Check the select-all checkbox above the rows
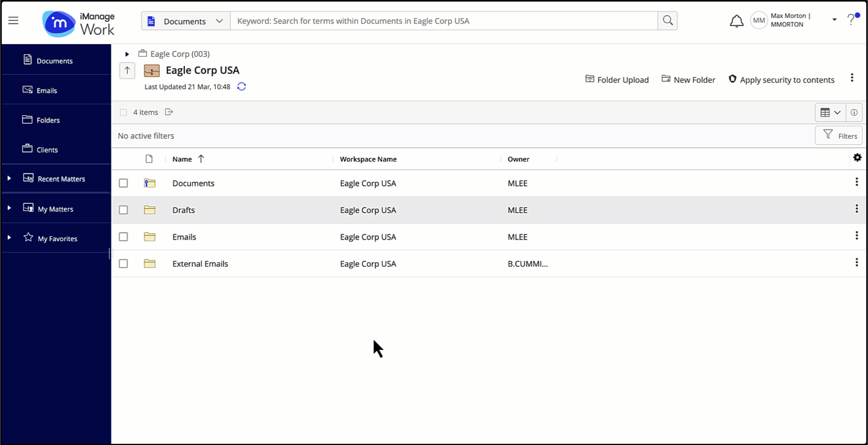This screenshot has height=445, width=868. pyautogui.click(x=124, y=112)
